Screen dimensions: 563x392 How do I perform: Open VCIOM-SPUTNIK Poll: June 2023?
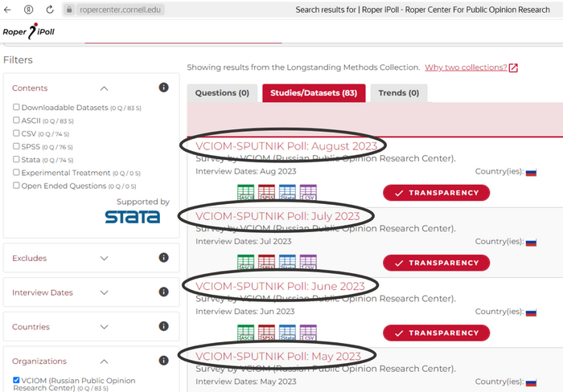(x=280, y=286)
